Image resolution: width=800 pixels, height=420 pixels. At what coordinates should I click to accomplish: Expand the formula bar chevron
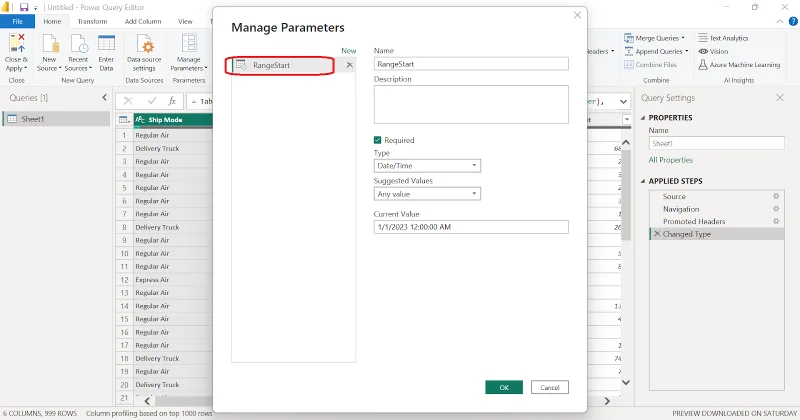coord(623,102)
